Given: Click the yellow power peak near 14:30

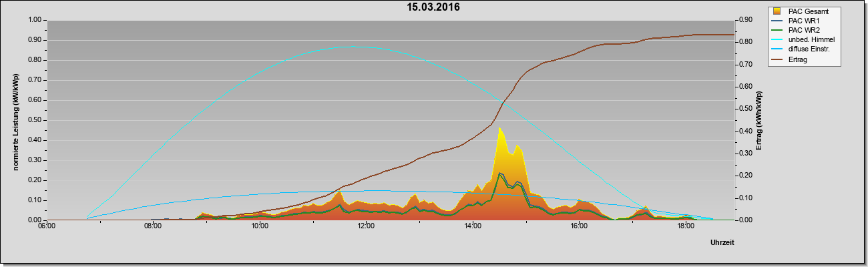Looking at the screenshot, I should [x=499, y=129].
